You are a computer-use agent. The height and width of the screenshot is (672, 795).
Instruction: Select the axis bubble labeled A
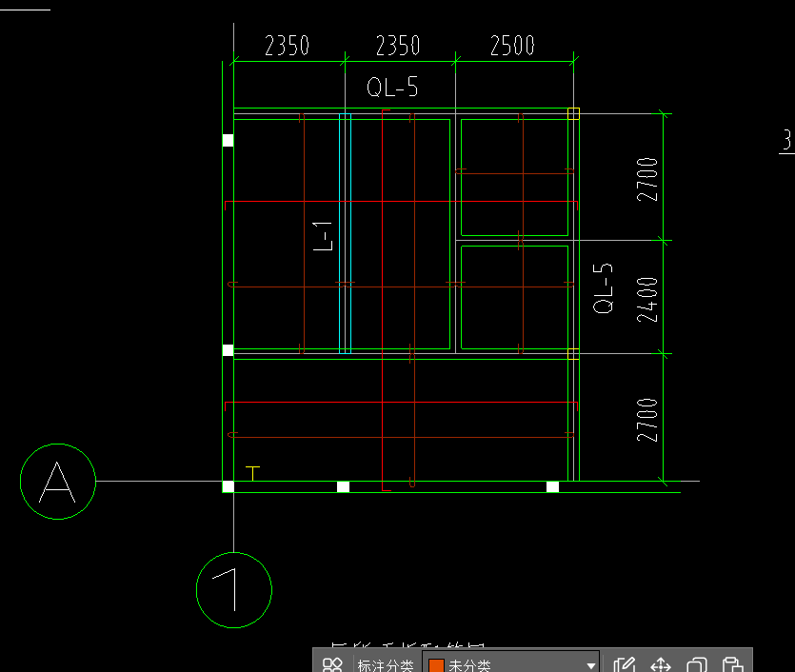pos(58,482)
